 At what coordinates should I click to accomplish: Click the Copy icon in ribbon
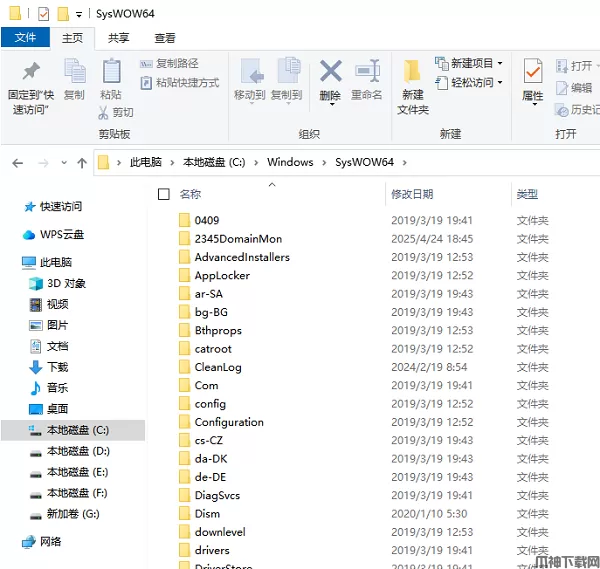[74, 72]
